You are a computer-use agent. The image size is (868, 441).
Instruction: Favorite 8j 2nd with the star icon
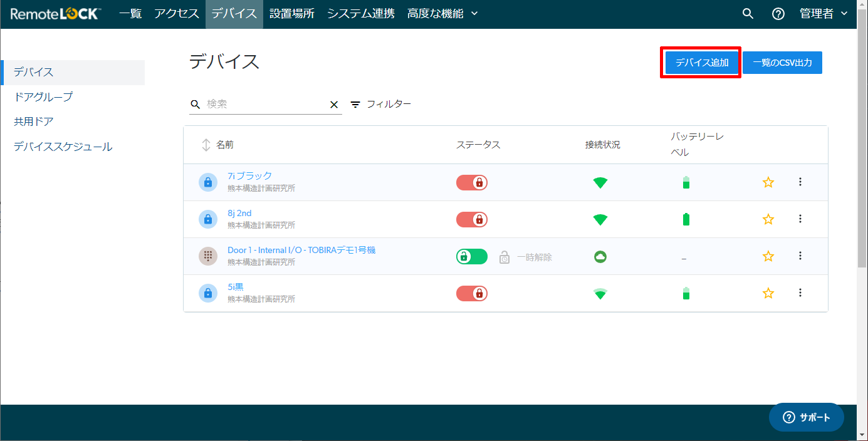[768, 219]
